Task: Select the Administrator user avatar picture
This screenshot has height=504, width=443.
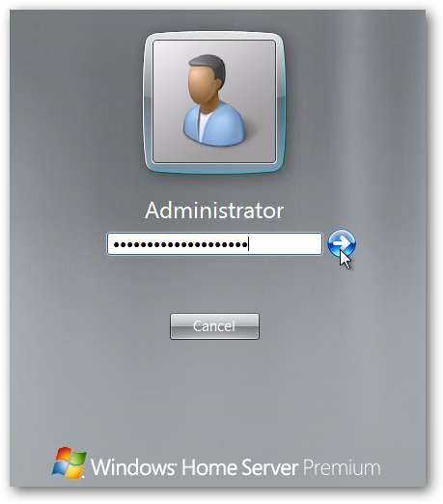Action: coord(214,101)
